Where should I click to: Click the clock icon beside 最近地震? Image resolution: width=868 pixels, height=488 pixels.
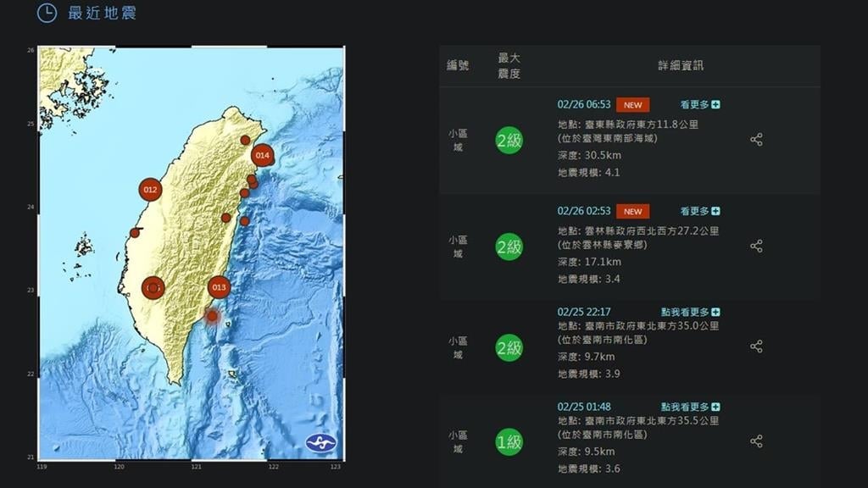(x=47, y=13)
